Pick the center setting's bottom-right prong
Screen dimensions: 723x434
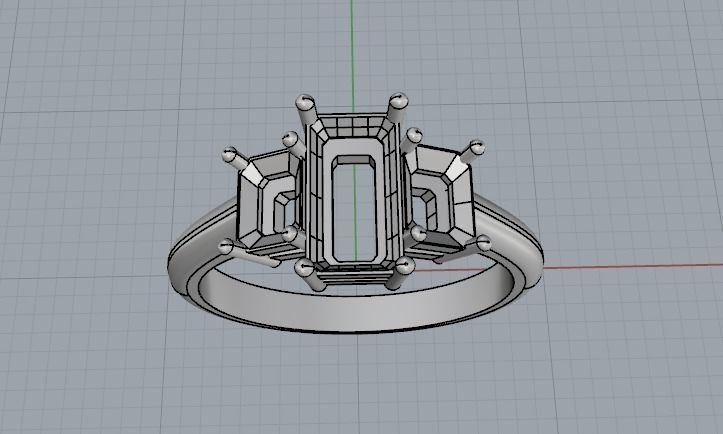(x=399, y=272)
